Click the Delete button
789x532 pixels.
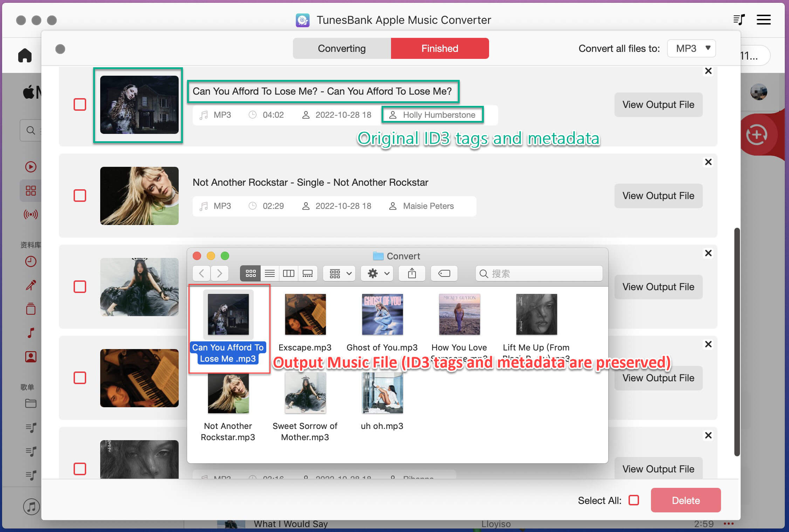pos(686,500)
